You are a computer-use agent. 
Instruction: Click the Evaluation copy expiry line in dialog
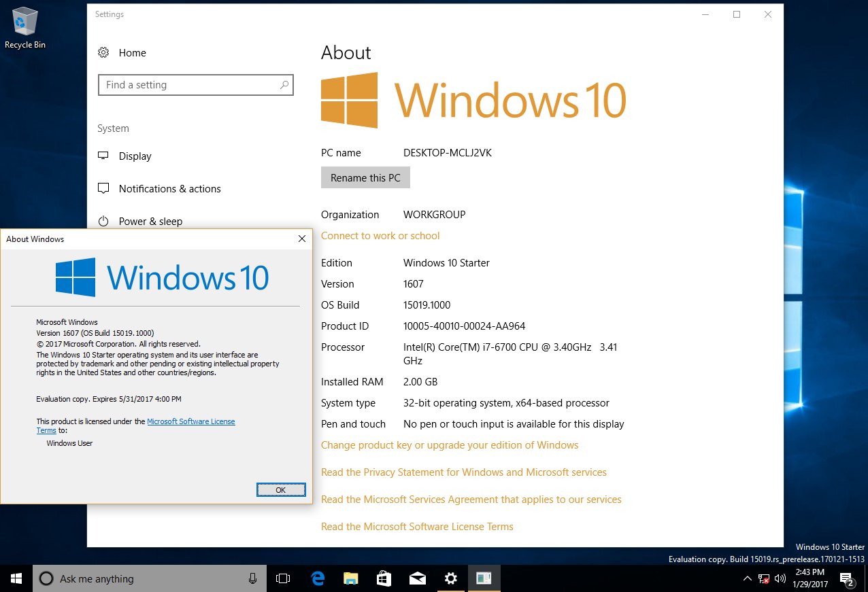coord(109,399)
